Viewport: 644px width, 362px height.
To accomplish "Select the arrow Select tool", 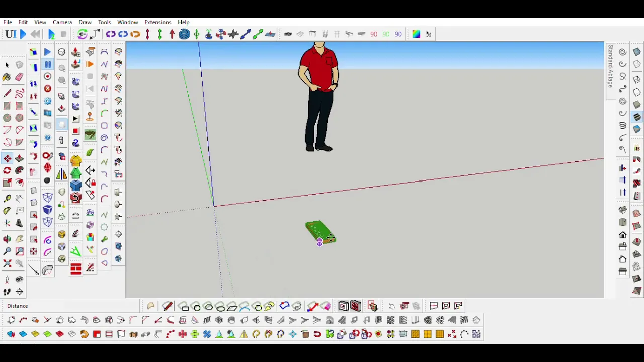I will [7, 65].
